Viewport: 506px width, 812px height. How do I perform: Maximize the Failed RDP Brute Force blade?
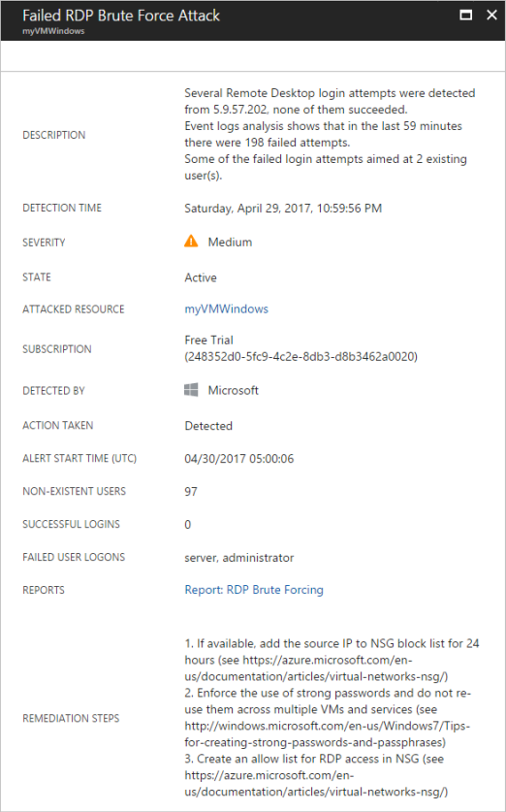click(465, 15)
